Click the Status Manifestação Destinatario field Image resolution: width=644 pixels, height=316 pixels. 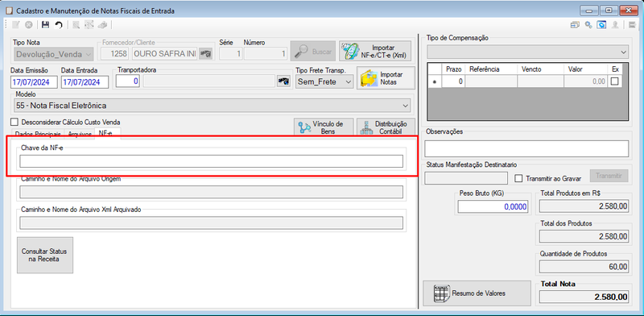tap(466, 178)
